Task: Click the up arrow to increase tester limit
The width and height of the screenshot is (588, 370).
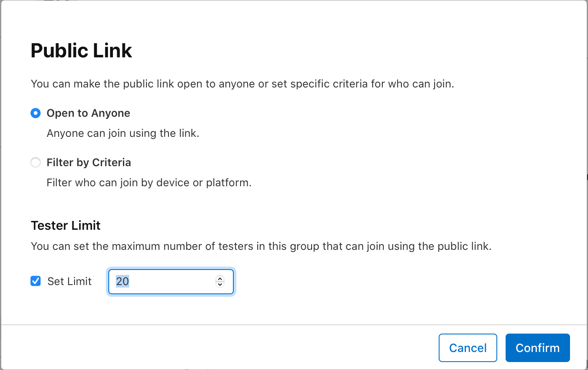Action: pyautogui.click(x=220, y=279)
